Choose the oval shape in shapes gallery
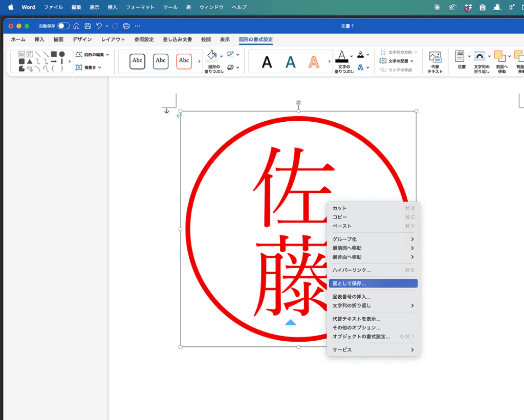This screenshot has width=524, height=420. [62, 54]
